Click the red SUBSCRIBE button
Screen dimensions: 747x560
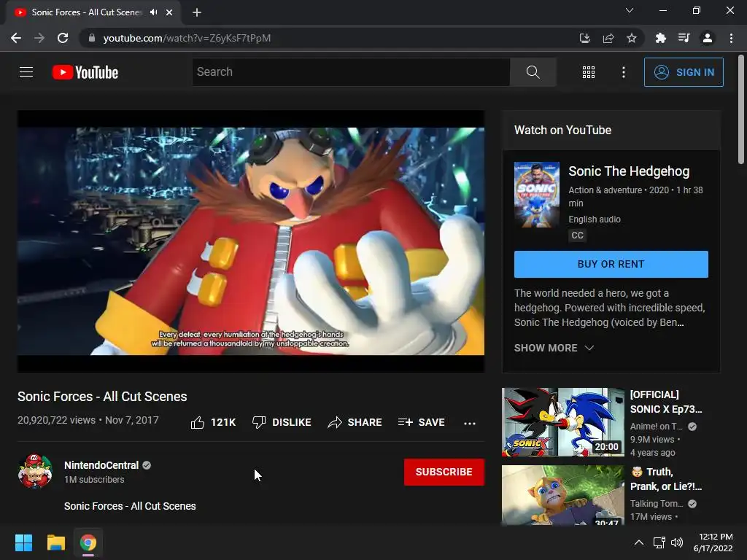[x=444, y=472]
